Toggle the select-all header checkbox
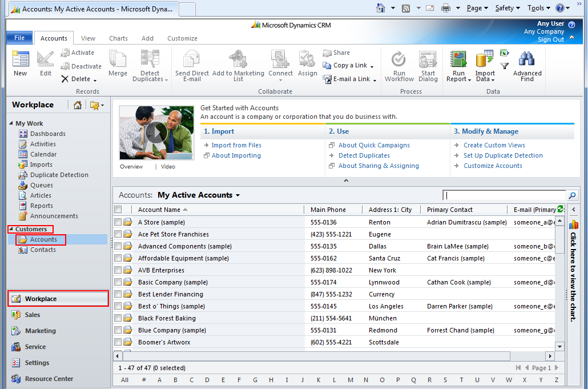The height and width of the screenshot is (389, 588). point(118,210)
